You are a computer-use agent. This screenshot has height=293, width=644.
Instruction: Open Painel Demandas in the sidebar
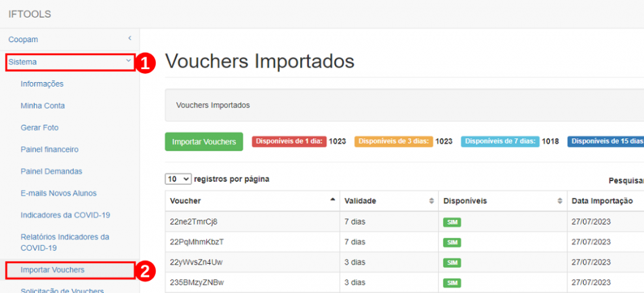click(52, 171)
